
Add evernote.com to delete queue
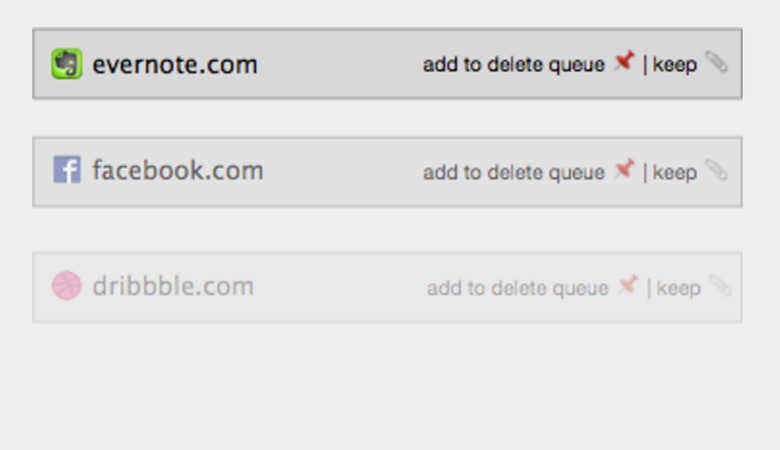[513, 65]
